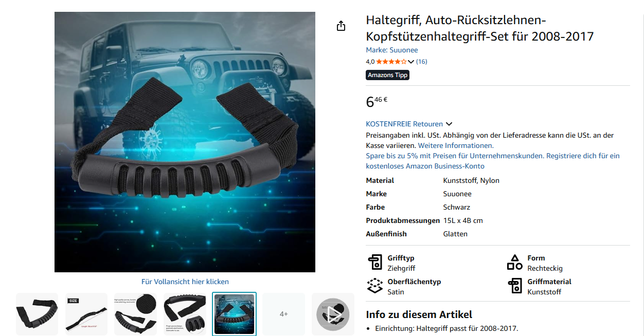The width and height of the screenshot is (644, 336).
Task: Click Für Vollansicht hier klicken
Action: [185, 282]
